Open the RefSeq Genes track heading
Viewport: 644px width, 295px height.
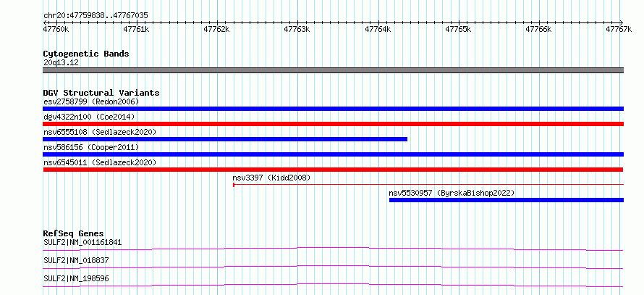[74, 233]
